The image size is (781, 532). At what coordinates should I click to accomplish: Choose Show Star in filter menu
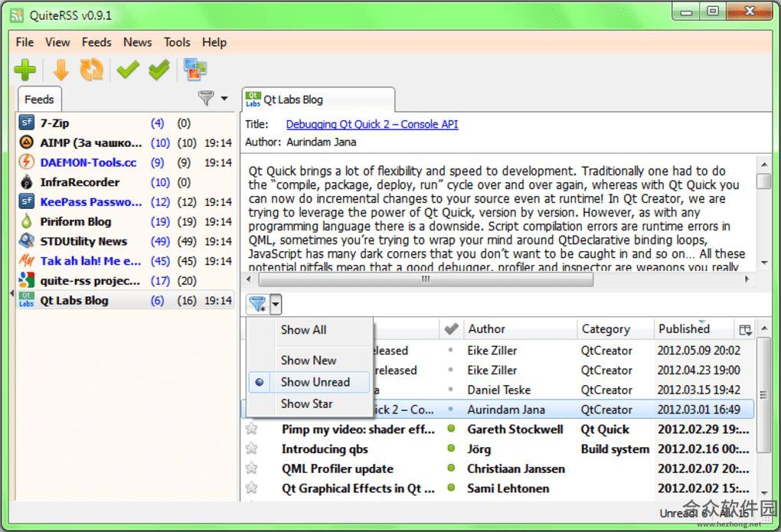point(309,404)
